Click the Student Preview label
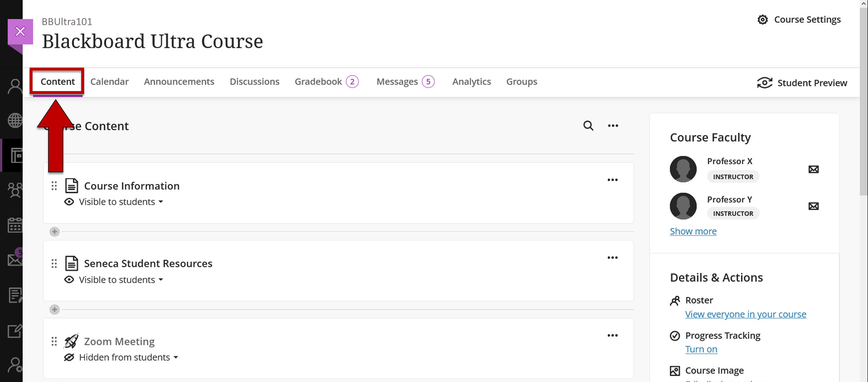This screenshot has width=868, height=382. [x=812, y=83]
